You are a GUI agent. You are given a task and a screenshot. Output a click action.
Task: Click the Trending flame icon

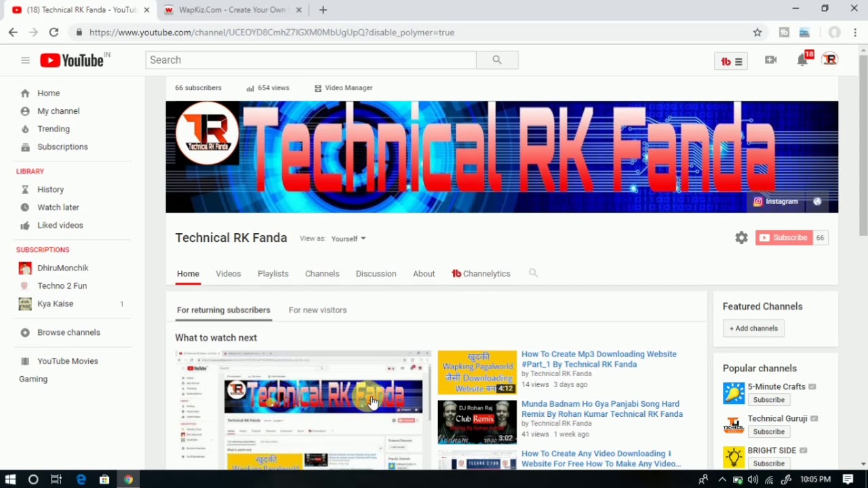click(x=25, y=129)
